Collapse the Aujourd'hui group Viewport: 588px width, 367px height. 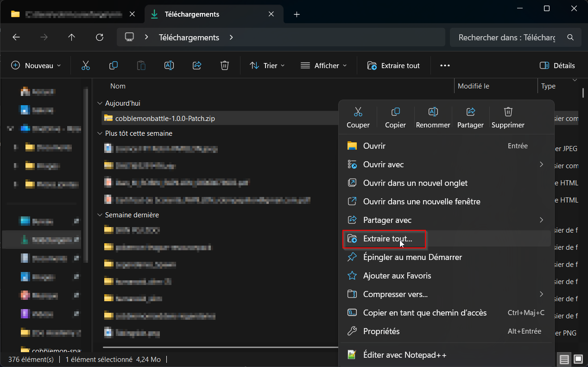tap(99, 103)
